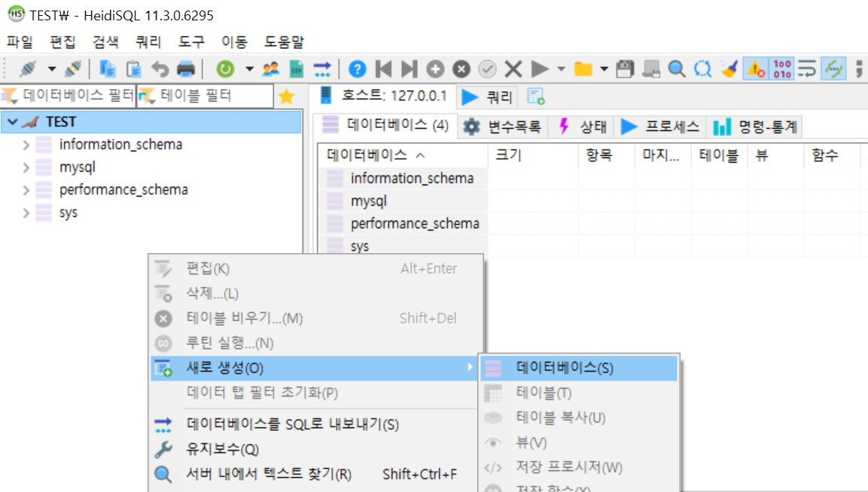Open the dropdown arrow next to session manager

point(51,69)
